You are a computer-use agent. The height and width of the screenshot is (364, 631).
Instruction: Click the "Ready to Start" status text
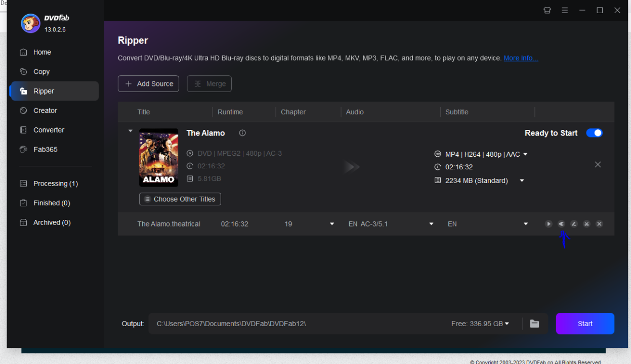coord(551,133)
